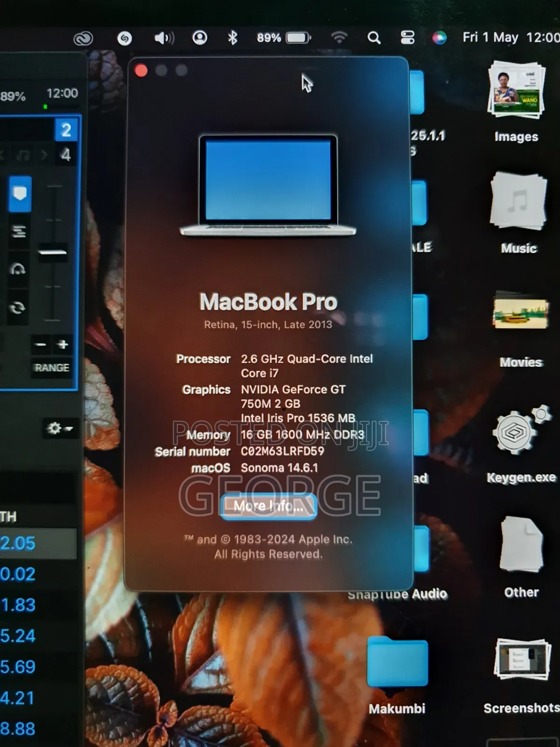This screenshot has height=747, width=560.
Task: Click the 89% battery indicator
Action: click(x=284, y=37)
